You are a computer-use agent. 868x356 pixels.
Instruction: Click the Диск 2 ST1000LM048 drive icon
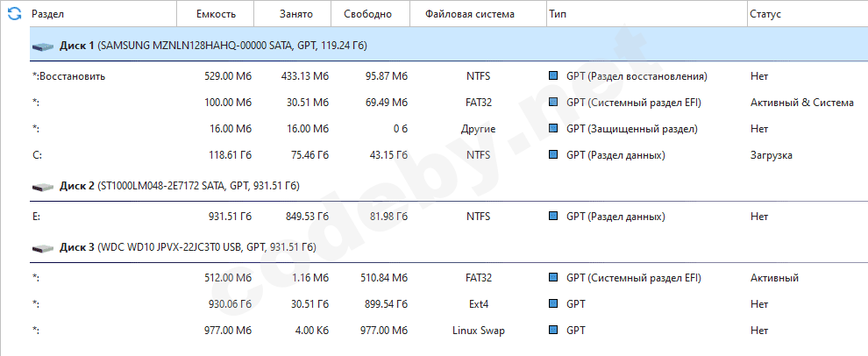point(43,187)
